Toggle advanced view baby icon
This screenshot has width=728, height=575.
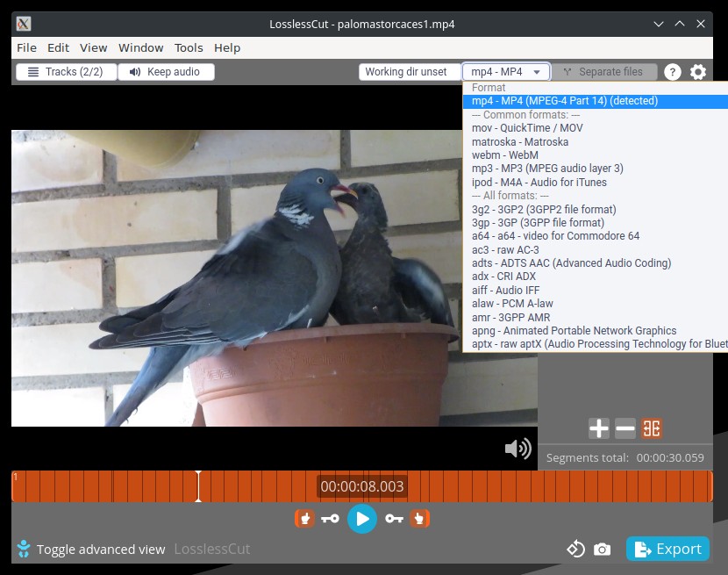point(23,549)
